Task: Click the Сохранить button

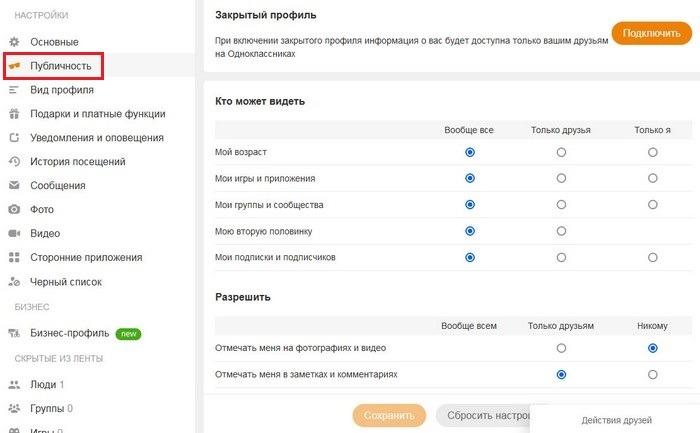Action: [389, 416]
